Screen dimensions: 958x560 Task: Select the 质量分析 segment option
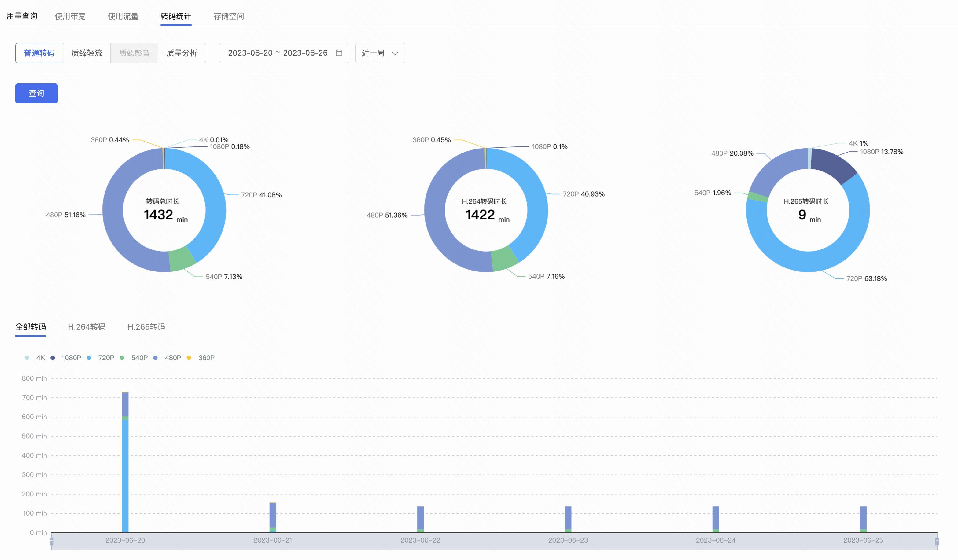182,53
